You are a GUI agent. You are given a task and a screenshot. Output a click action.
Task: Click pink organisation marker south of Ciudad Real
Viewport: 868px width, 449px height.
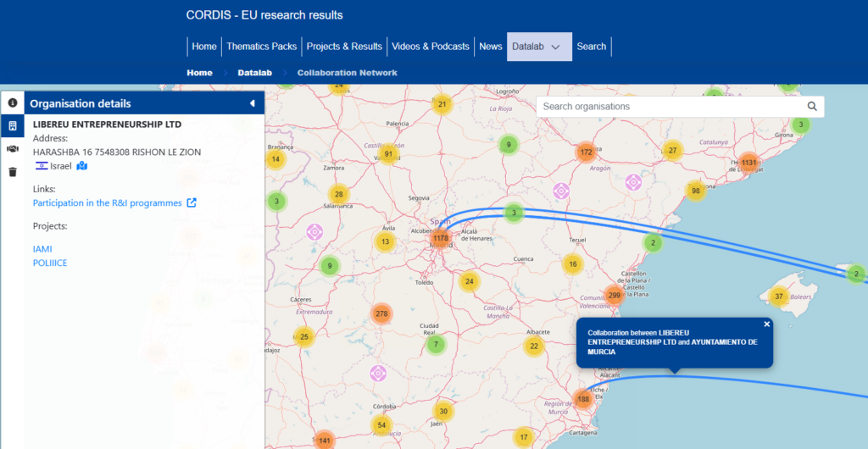point(378,374)
